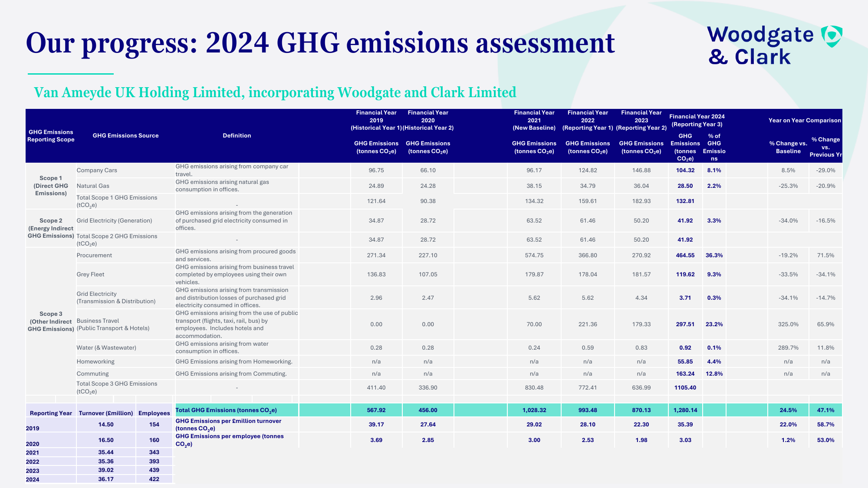The height and width of the screenshot is (488, 868).
Task: Click 'GHG Emissions per employee' row label
Action: click(x=230, y=440)
